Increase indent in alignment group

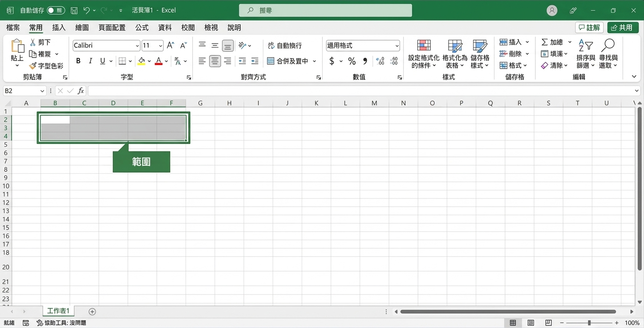tap(255, 61)
